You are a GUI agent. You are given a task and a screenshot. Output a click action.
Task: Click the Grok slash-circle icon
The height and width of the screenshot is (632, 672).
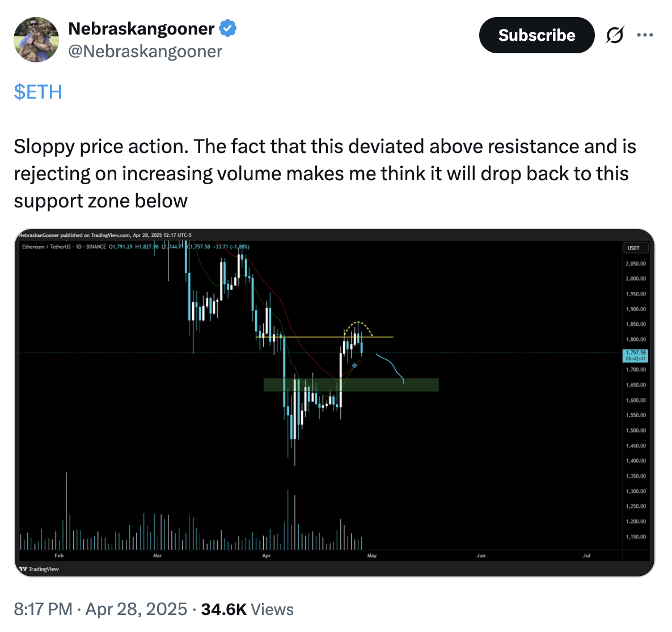click(x=615, y=35)
